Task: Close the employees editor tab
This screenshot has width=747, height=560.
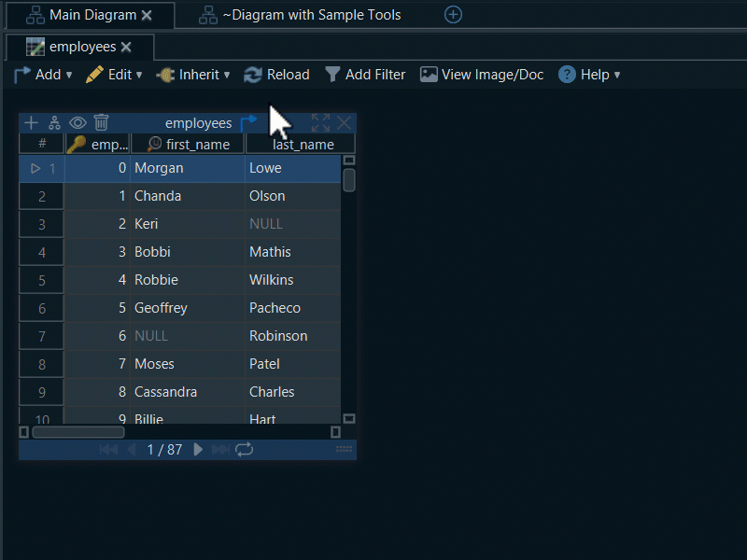Action: 126,48
